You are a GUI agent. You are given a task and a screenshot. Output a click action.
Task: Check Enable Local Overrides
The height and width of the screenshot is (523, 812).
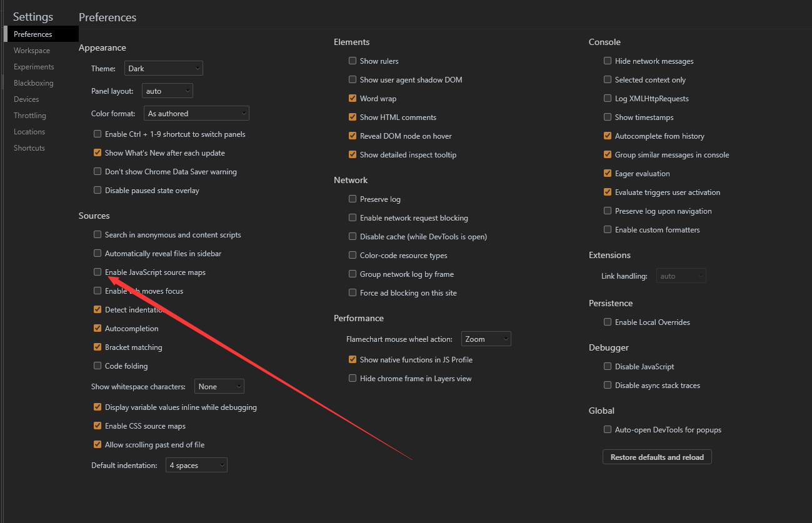(x=608, y=322)
